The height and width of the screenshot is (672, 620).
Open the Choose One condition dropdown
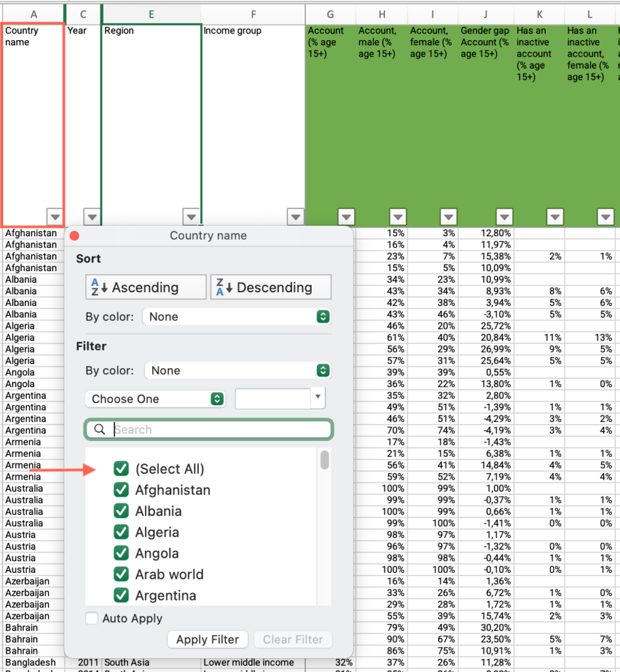tap(155, 399)
